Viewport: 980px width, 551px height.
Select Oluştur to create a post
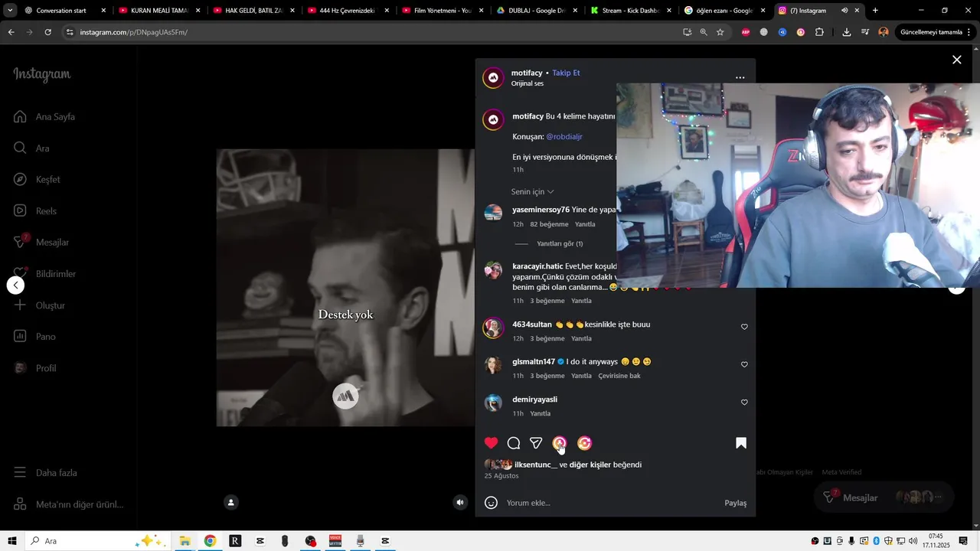(39, 305)
